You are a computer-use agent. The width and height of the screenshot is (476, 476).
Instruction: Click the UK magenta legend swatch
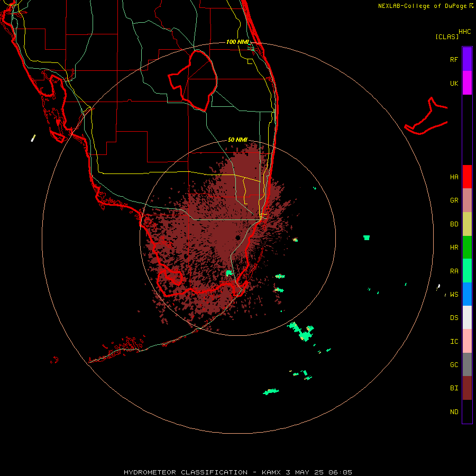point(467,83)
